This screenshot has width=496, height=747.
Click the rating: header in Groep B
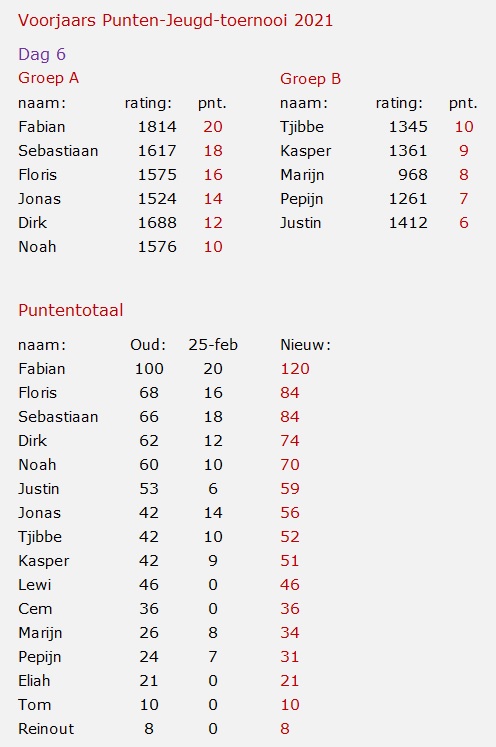[399, 103]
